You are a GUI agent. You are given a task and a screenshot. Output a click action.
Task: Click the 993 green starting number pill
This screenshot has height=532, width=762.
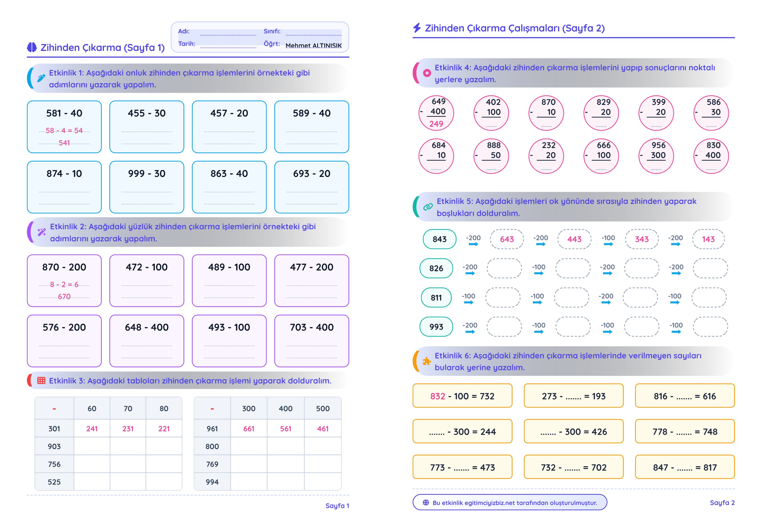436,327
